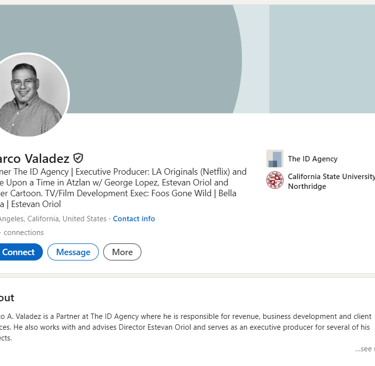Click location text 'California, United States'

tap(67, 219)
